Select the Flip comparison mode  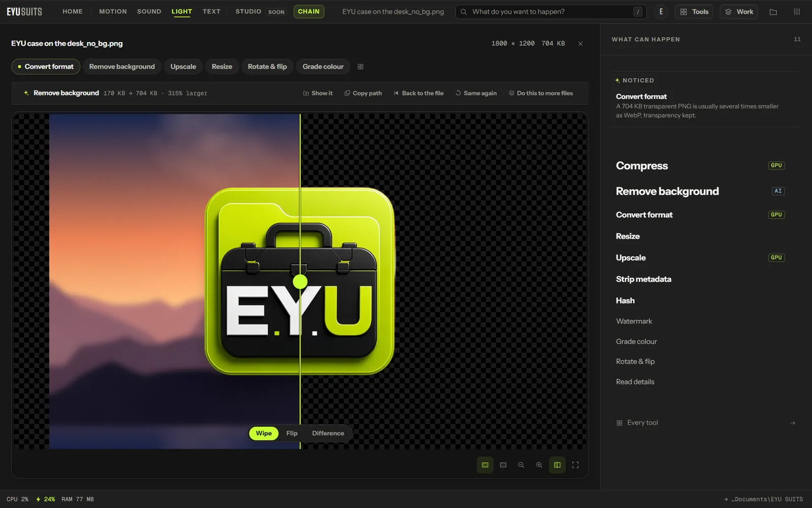pyautogui.click(x=292, y=433)
